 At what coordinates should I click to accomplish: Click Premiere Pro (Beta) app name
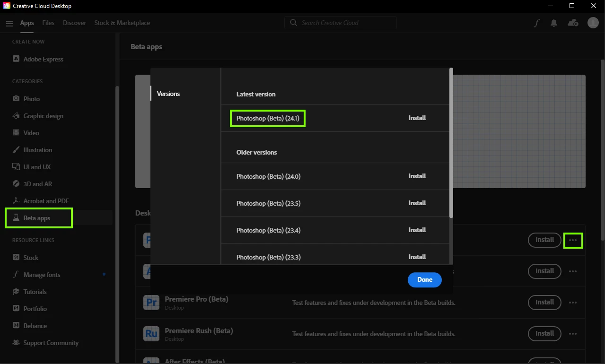click(196, 299)
